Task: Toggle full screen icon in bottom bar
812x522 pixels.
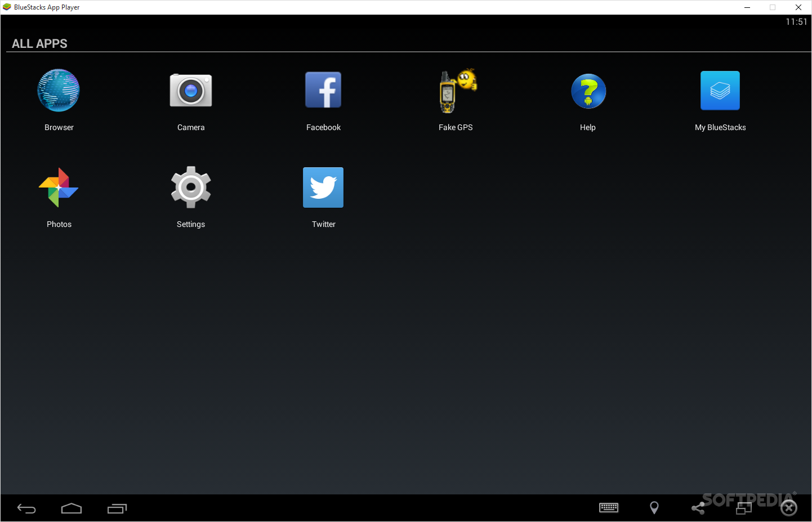Action: pyautogui.click(x=744, y=508)
